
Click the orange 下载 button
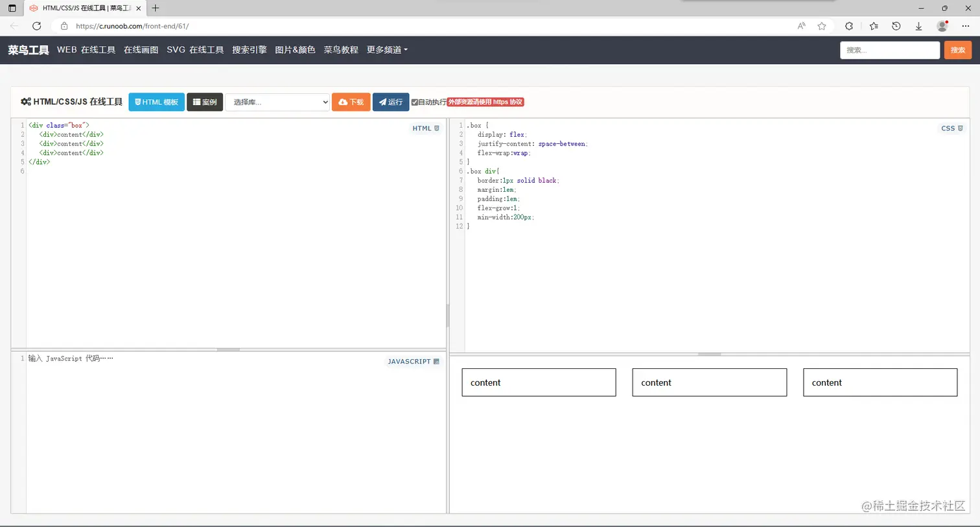pyautogui.click(x=351, y=102)
